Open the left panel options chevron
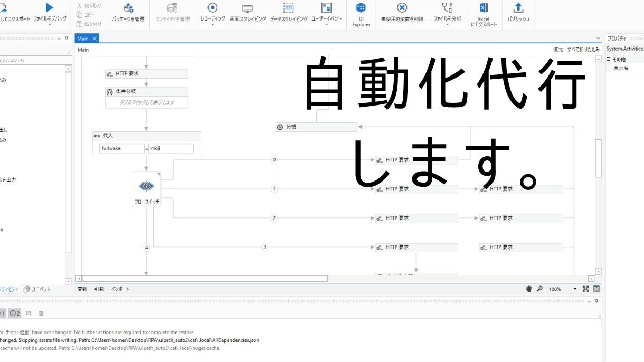Viewport: 644px width, 362px height. 59,38
